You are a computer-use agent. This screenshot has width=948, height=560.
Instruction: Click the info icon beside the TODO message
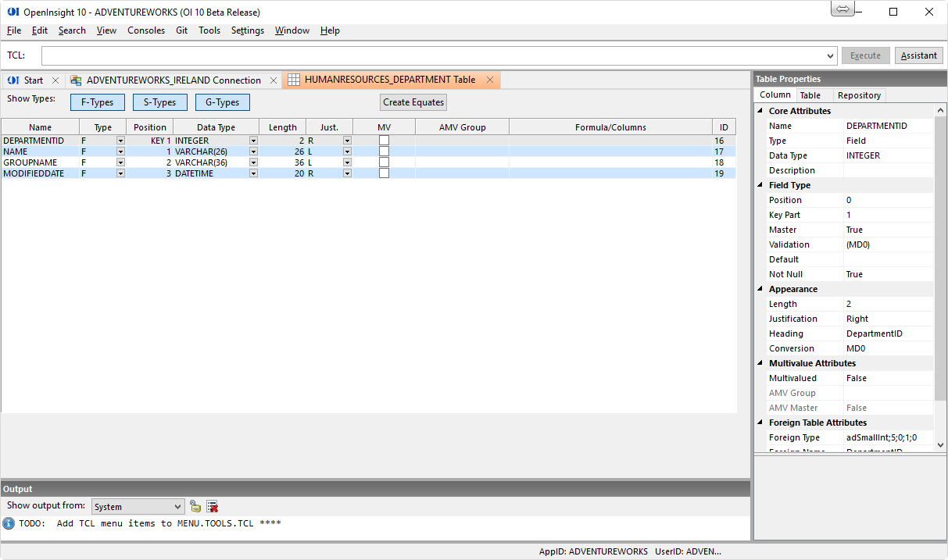(9, 523)
